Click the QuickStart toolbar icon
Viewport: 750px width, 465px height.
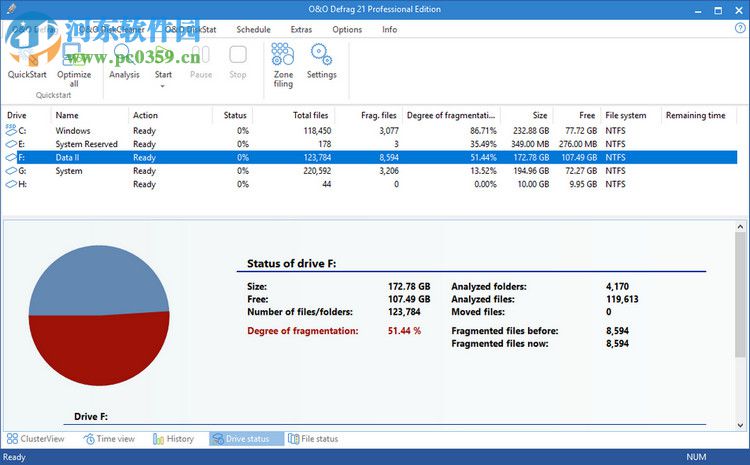27,58
